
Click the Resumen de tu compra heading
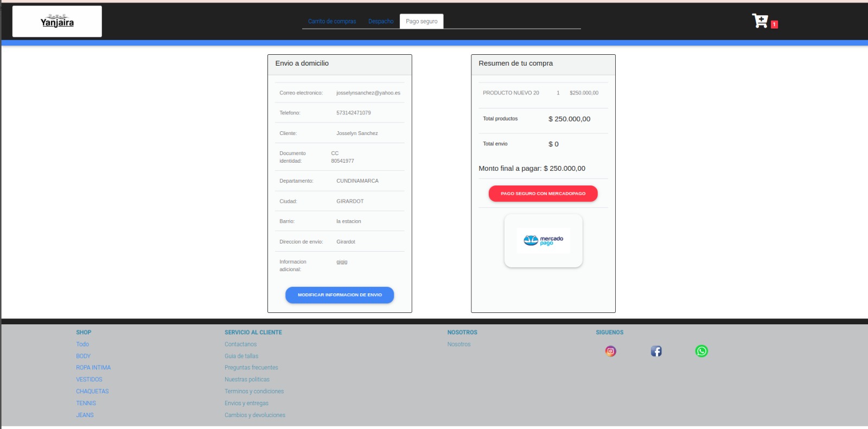click(x=515, y=63)
